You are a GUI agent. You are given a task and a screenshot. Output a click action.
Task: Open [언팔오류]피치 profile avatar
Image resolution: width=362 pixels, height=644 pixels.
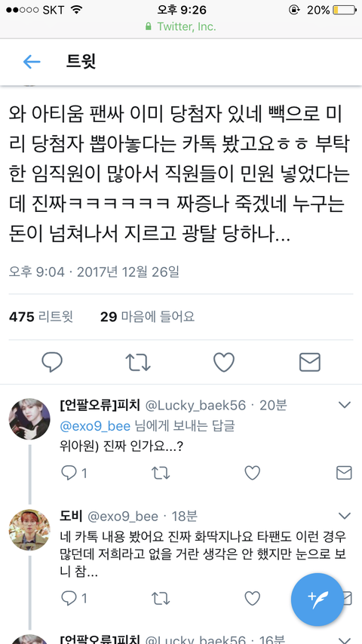click(29, 419)
